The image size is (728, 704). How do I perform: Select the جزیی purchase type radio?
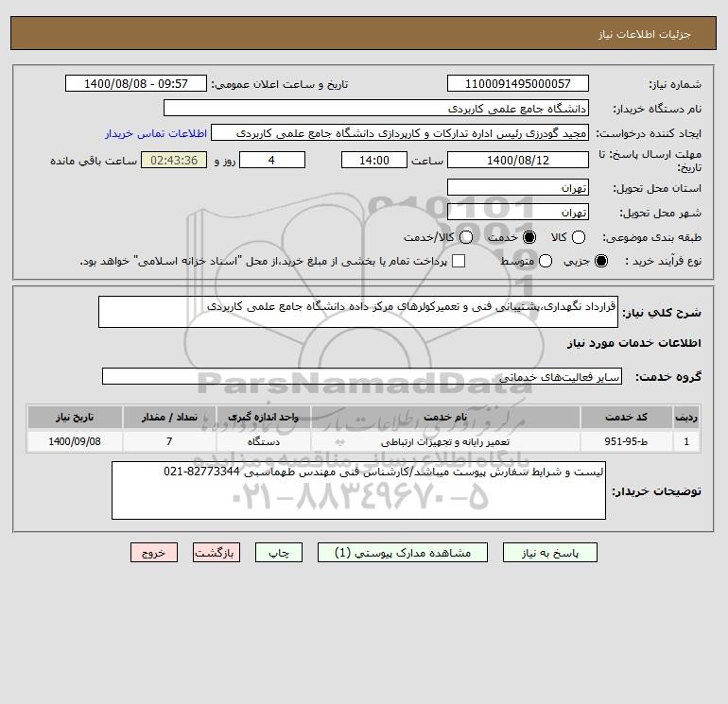point(600,261)
